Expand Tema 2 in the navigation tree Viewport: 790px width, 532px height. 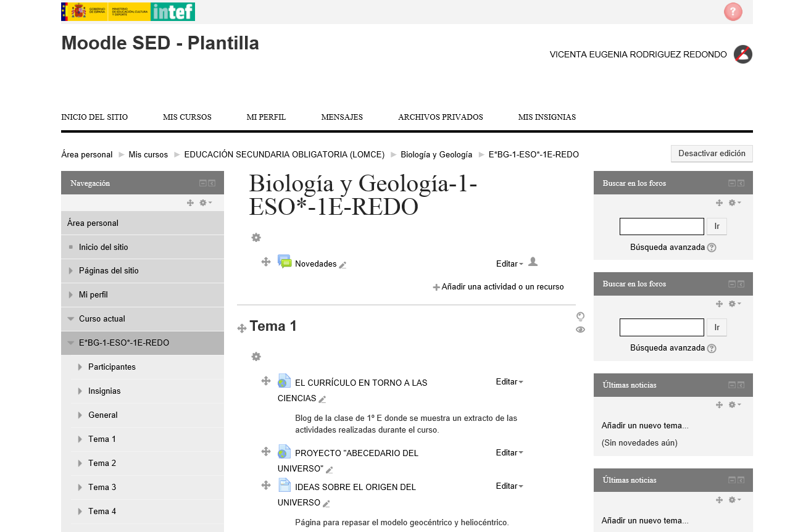click(x=80, y=463)
